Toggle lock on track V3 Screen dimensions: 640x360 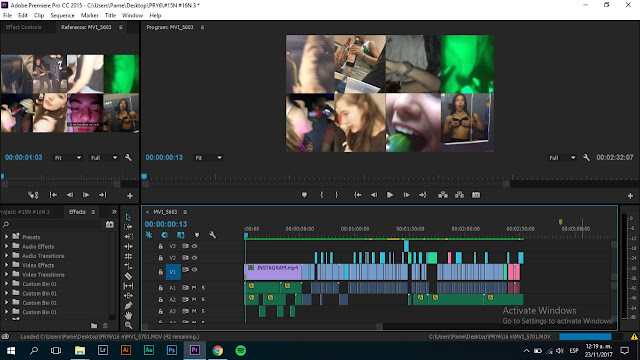(160, 246)
